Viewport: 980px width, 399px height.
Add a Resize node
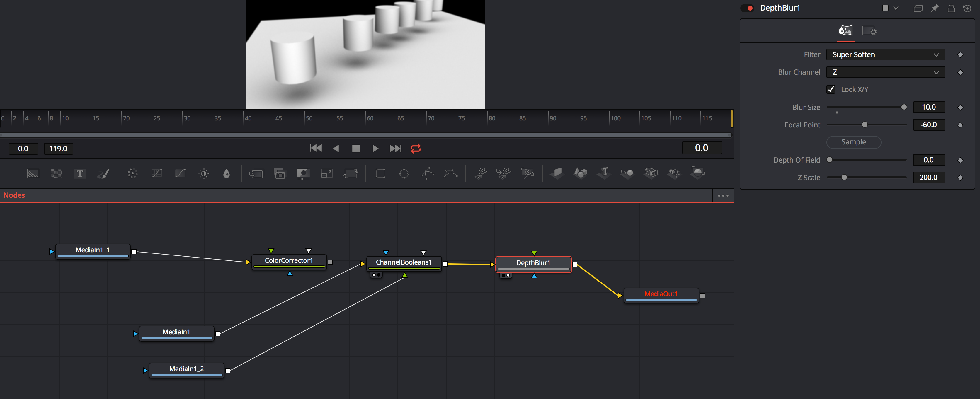(327, 173)
